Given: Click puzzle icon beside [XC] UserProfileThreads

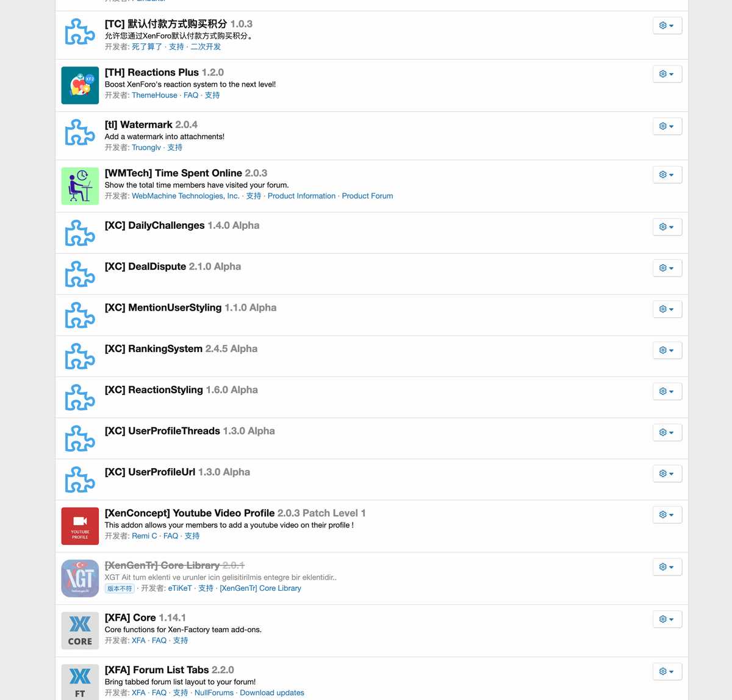Looking at the screenshot, I should point(80,439).
